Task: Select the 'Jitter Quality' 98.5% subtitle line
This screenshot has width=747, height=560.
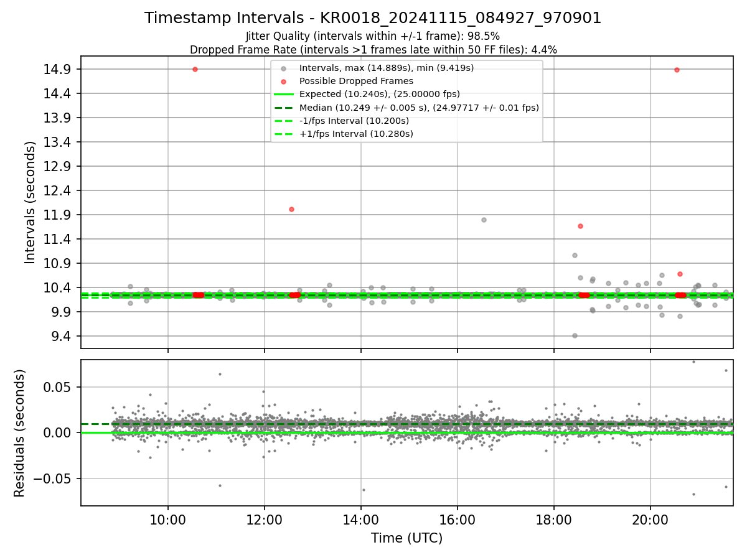Action: click(x=373, y=36)
